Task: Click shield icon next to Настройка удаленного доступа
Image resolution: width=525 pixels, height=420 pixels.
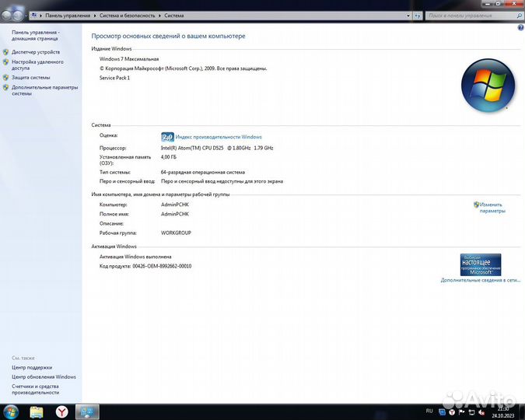Action: click(5, 62)
